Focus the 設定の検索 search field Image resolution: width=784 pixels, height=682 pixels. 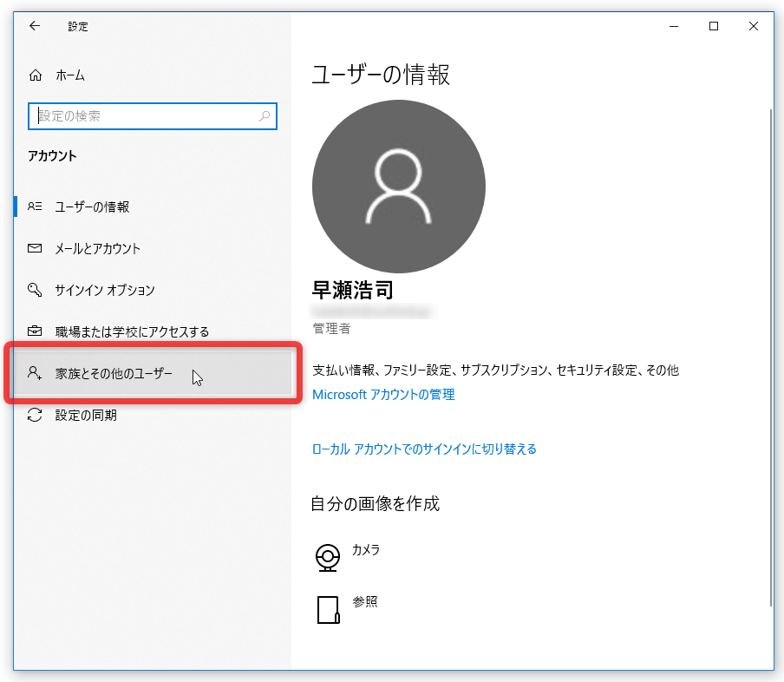(x=153, y=116)
